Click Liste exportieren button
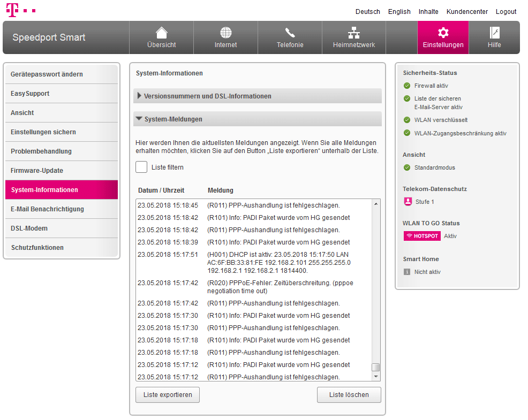The image size is (528, 420). [168, 395]
